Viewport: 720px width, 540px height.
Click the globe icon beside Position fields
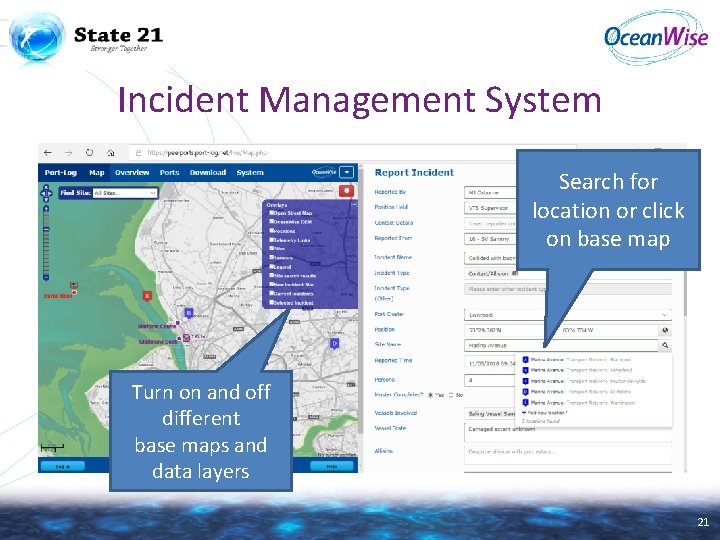665,330
